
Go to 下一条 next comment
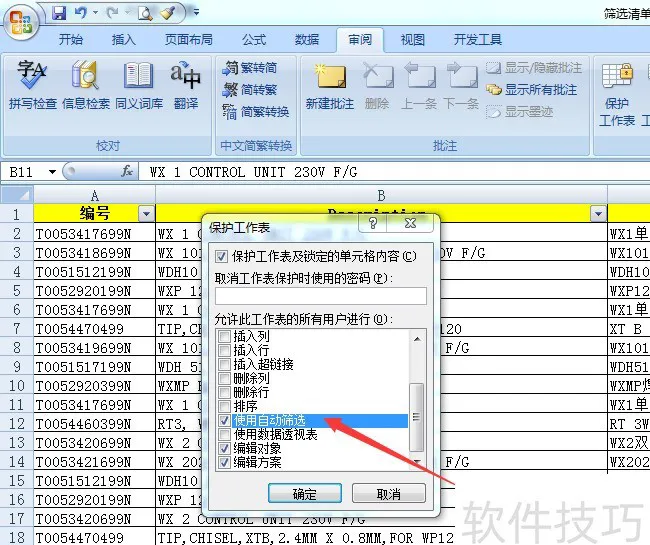tap(461, 86)
